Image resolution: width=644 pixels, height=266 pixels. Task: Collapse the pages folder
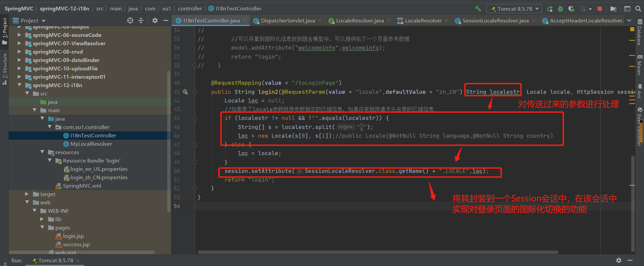tap(42, 227)
